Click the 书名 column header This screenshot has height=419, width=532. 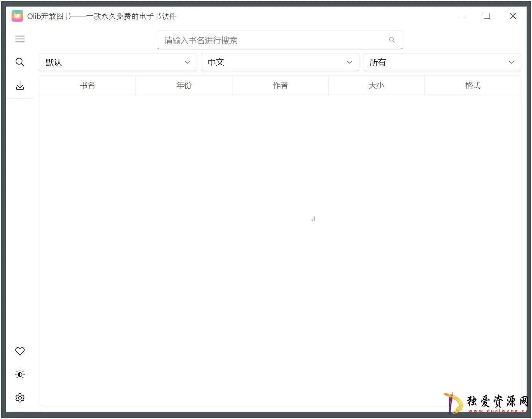(x=88, y=85)
